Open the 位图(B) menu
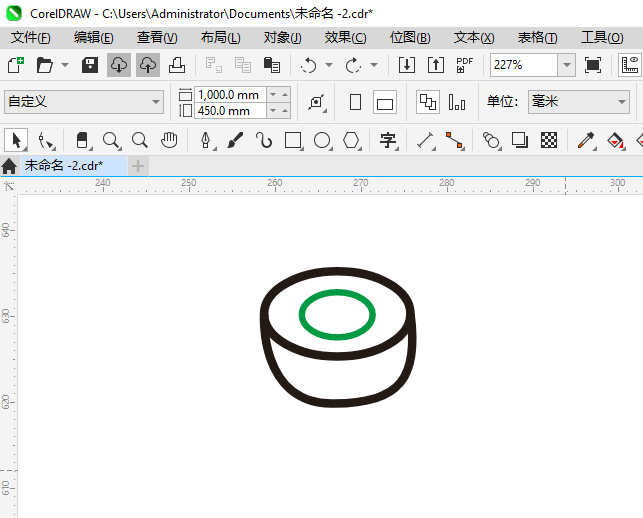The image size is (643, 518). click(x=410, y=38)
